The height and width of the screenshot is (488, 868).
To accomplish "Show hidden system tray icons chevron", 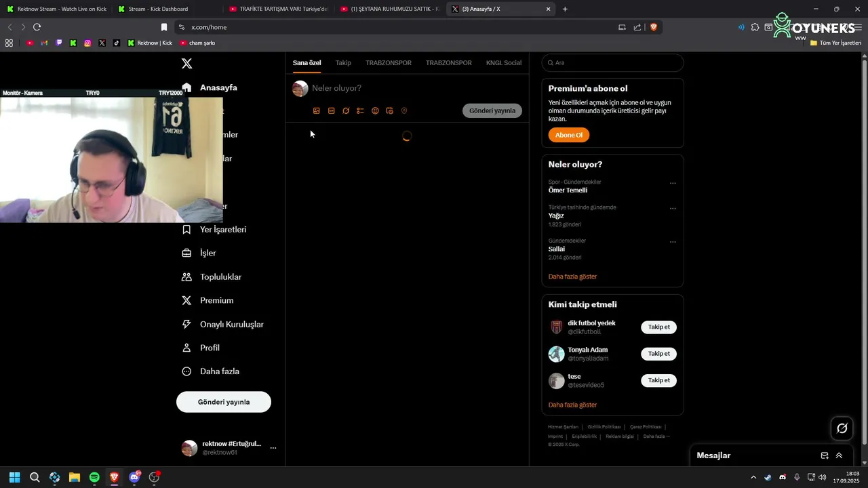I will pyautogui.click(x=753, y=477).
